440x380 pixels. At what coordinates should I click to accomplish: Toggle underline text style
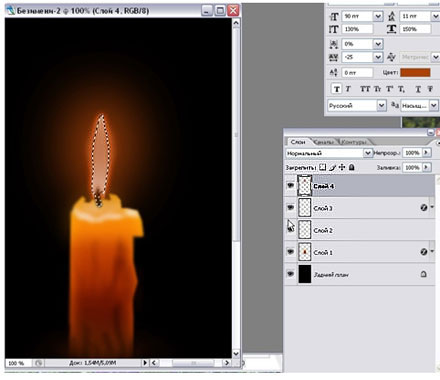click(418, 89)
